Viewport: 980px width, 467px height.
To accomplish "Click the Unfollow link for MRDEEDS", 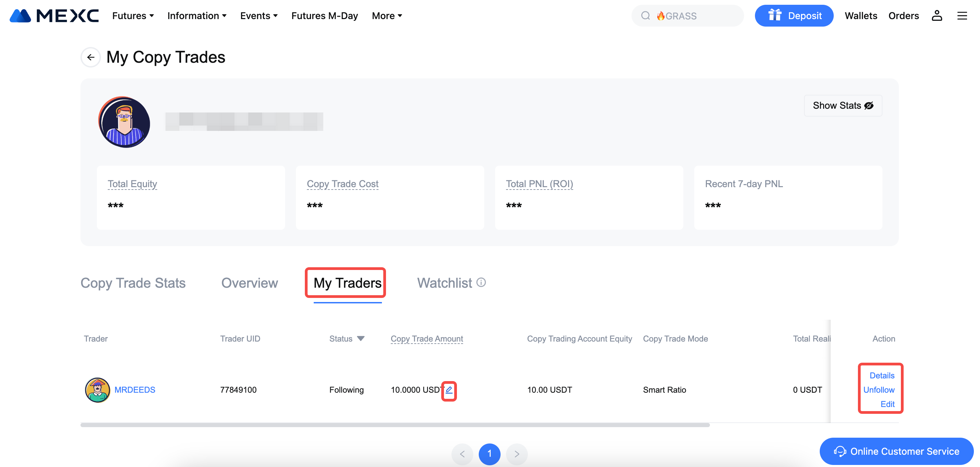I will pos(878,390).
